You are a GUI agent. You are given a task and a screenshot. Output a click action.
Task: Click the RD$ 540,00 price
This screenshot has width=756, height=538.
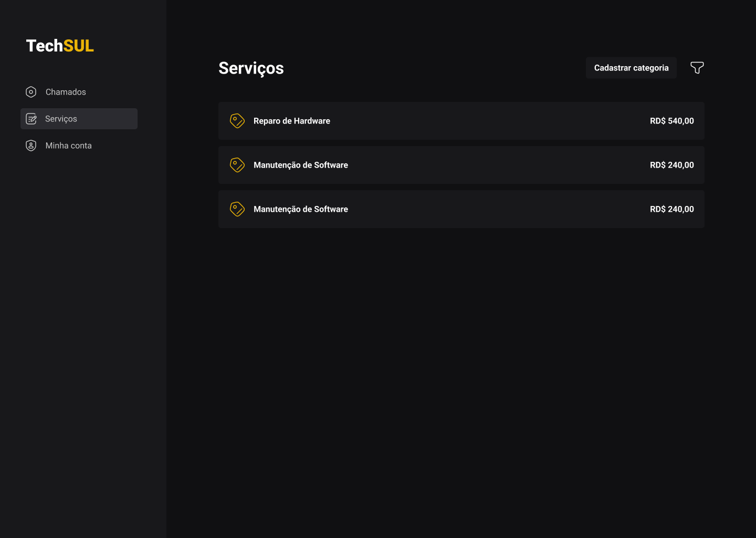671,121
